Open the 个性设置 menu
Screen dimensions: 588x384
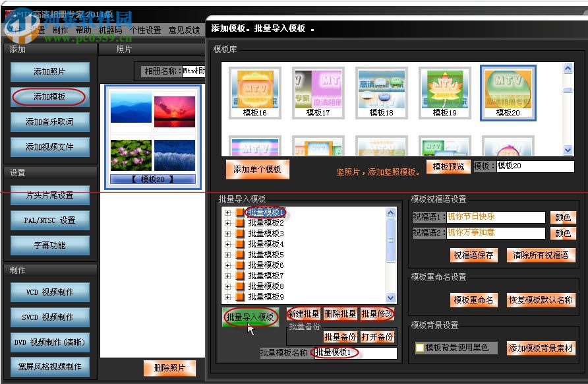pos(146,30)
